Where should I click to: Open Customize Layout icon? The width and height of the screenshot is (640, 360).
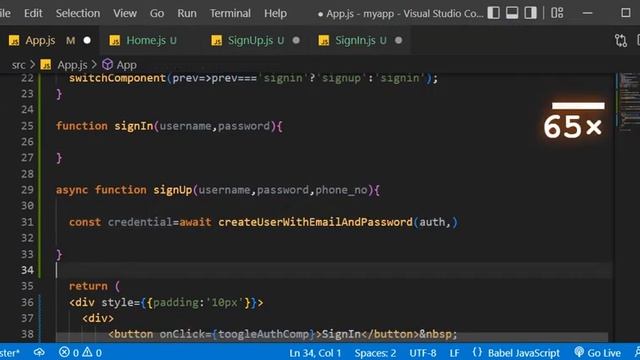557,13
